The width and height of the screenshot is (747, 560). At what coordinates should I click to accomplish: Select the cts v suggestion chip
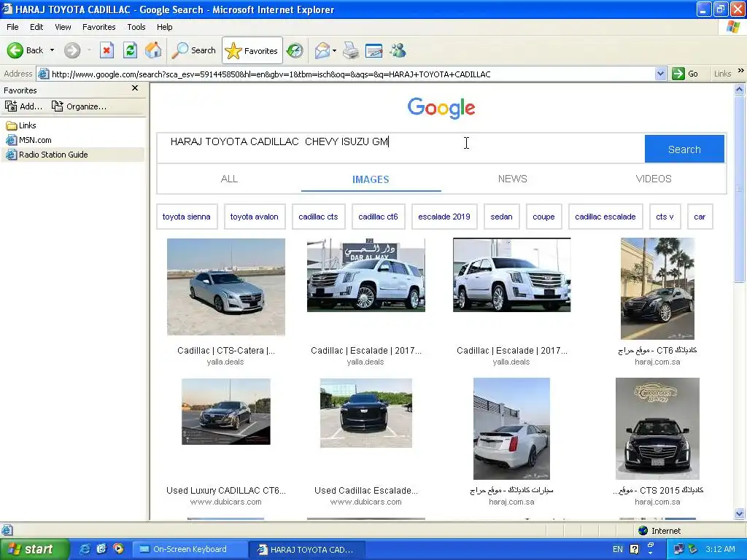665,217
